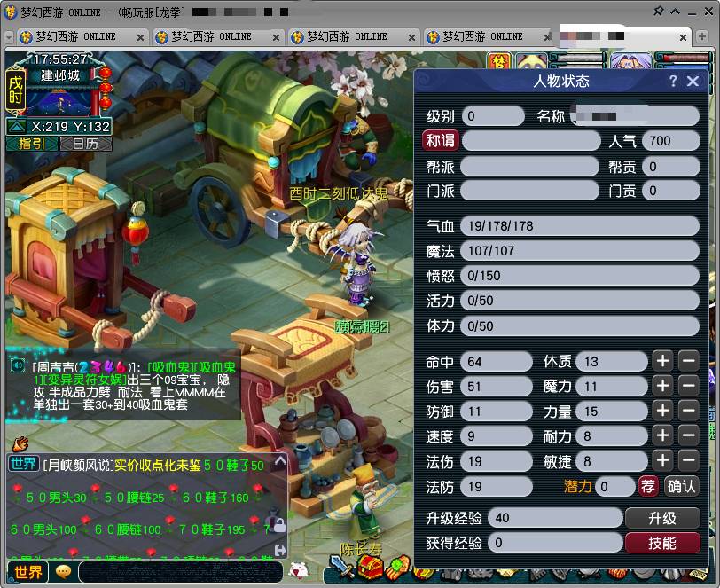Increase 魔力 with the plus button
This screenshot has height=588, width=720.
pos(662,386)
